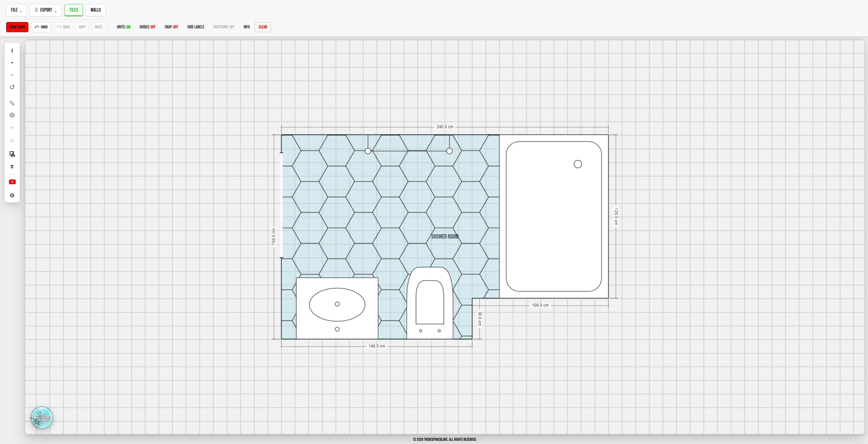Click the greyed-out arrow pointer icon

12,128
